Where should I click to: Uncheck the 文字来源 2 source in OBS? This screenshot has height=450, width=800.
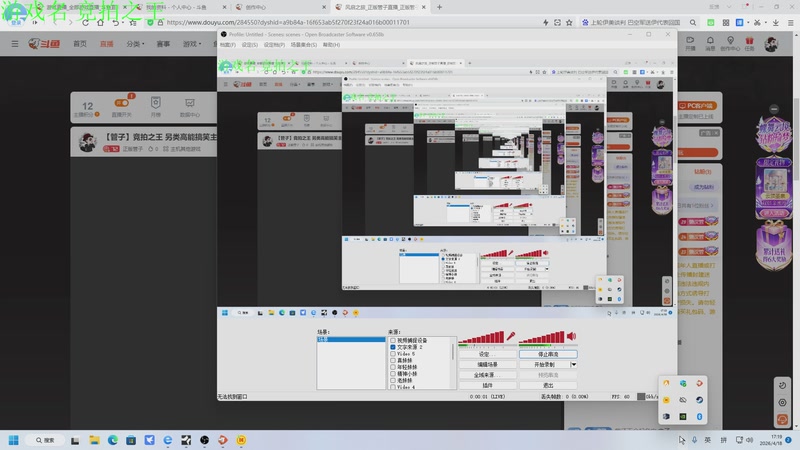(x=393, y=347)
